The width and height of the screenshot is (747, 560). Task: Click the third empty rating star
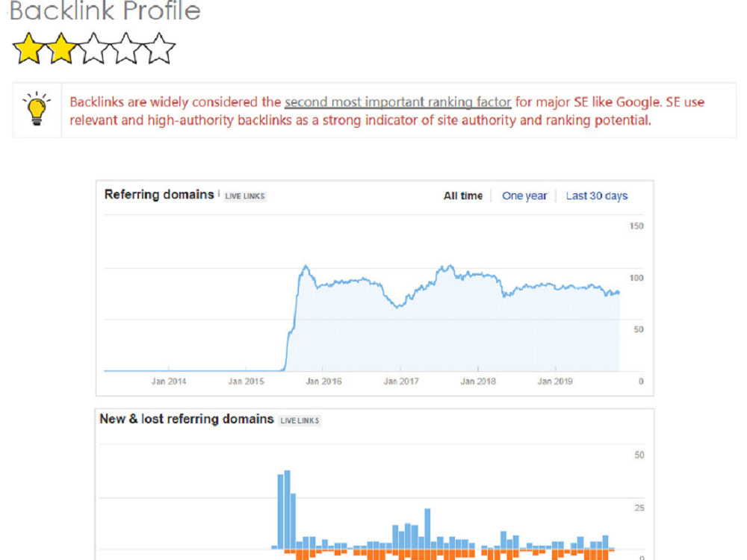[93, 48]
